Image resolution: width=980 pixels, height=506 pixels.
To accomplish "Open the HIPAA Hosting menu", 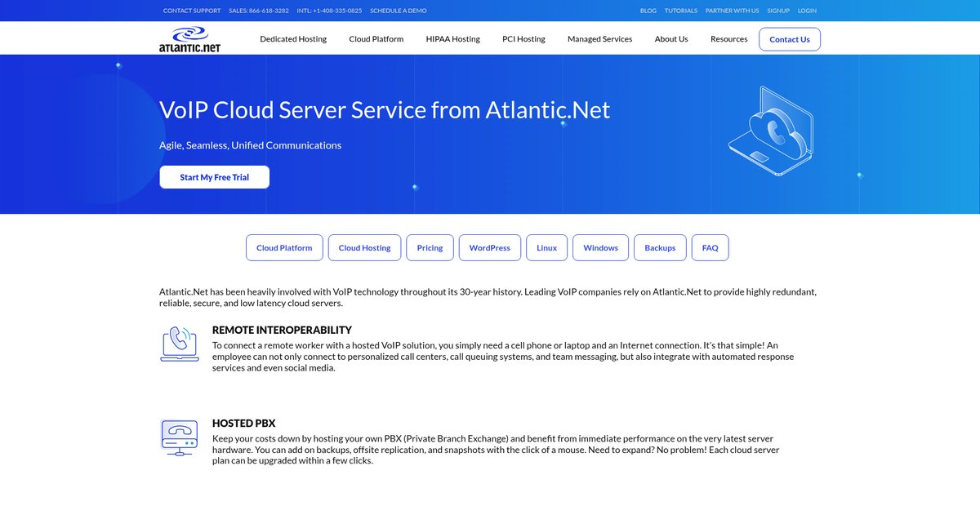I will coord(452,39).
